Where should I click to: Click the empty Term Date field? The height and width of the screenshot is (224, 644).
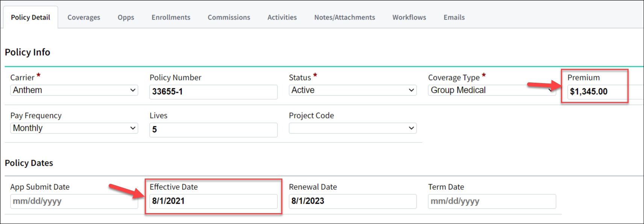492,201
